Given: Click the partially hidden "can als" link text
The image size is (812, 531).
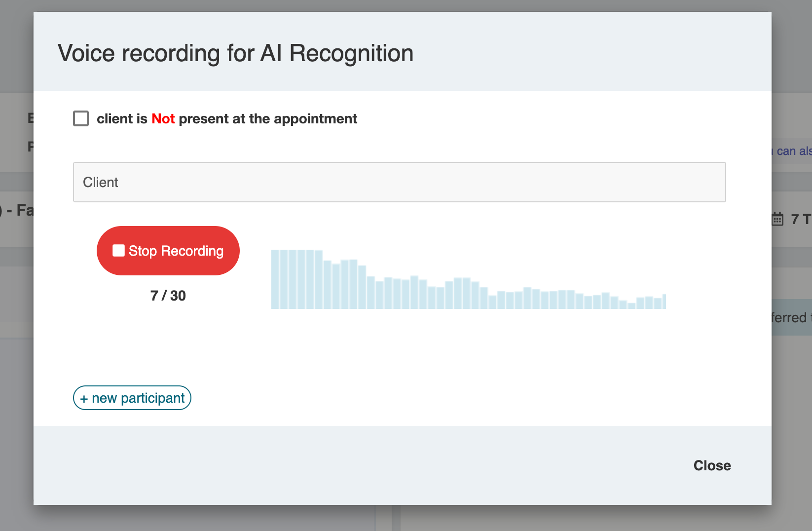Looking at the screenshot, I should [x=793, y=151].
